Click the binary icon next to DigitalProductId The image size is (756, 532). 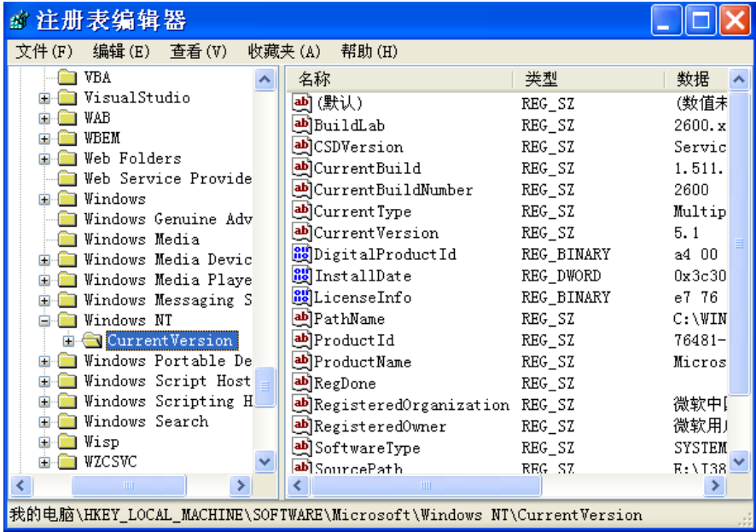pyautogui.click(x=302, y=254)
